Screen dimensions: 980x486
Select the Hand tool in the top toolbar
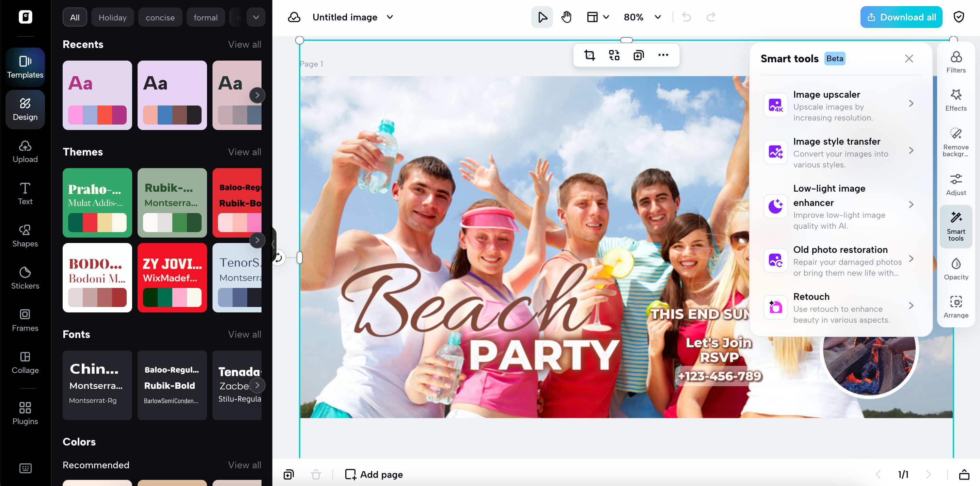tap(566, 17)
